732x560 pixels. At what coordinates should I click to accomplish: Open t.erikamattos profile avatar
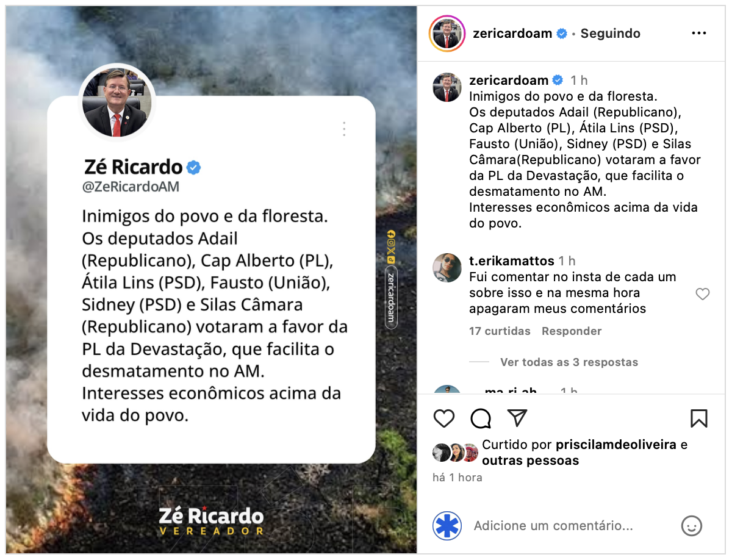coord(447,268)
